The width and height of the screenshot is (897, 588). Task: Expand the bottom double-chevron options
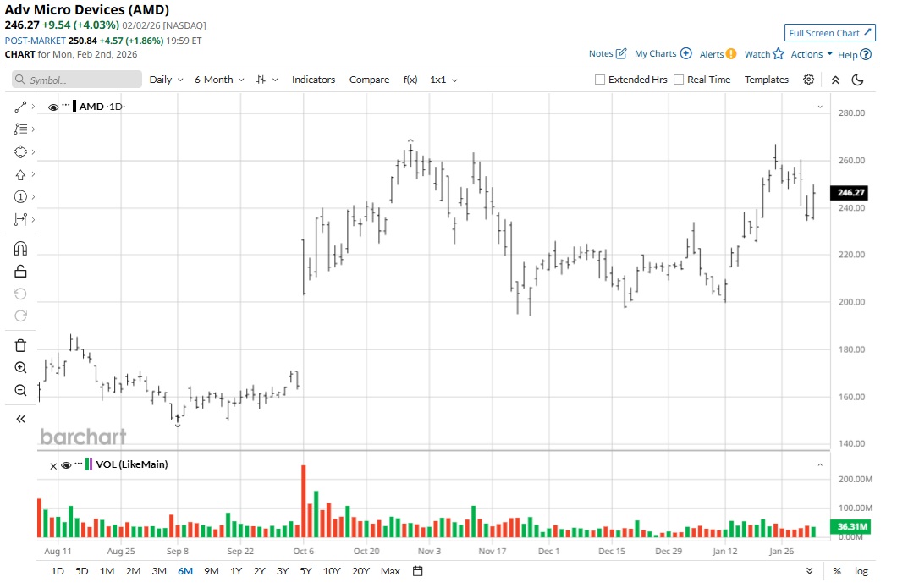coord(810,571)
